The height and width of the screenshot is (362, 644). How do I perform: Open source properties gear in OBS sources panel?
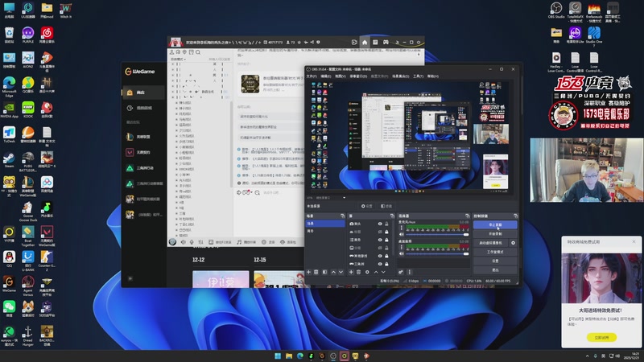click(x=367, y=272)
